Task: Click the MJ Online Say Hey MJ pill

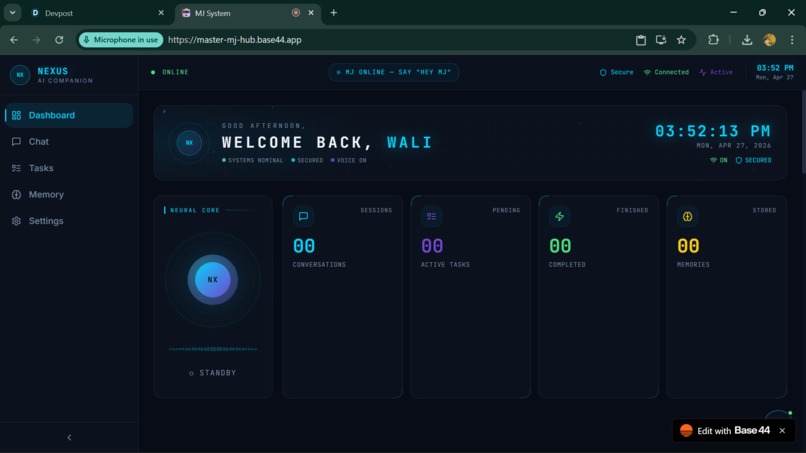Action: point(394,72)
